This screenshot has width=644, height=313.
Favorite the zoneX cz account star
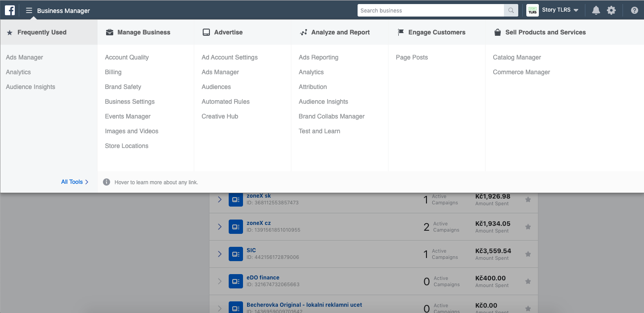[x=528, y=227]
